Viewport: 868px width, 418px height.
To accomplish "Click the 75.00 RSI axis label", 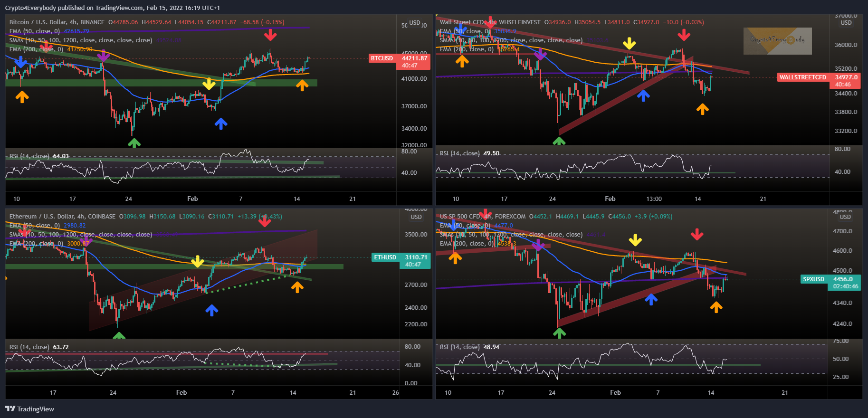I will pyautogui.click(x=841, y=341).
